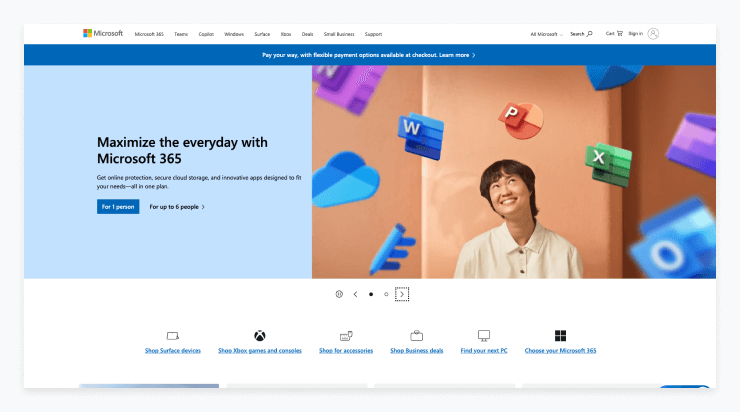Click the Cart text label
This screenshot has width=740, height=412.
pos(610,34)
